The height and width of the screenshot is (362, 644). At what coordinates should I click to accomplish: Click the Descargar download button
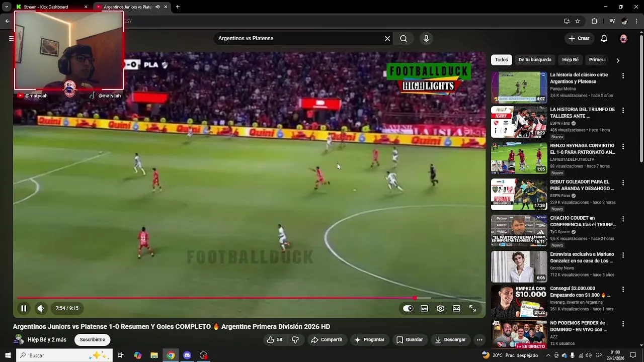450,340
